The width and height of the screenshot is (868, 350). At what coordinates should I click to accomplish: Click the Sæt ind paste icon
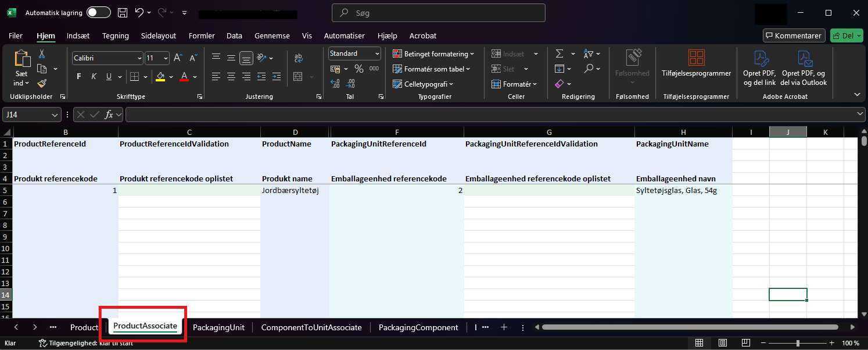[x=22, y=59]
